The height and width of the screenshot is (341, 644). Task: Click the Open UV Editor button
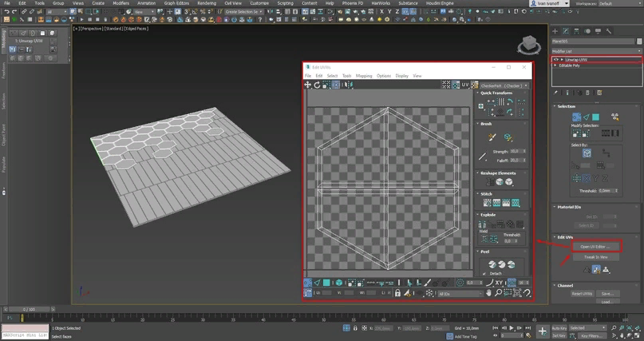pyautogui.click(x=595, y=247)
